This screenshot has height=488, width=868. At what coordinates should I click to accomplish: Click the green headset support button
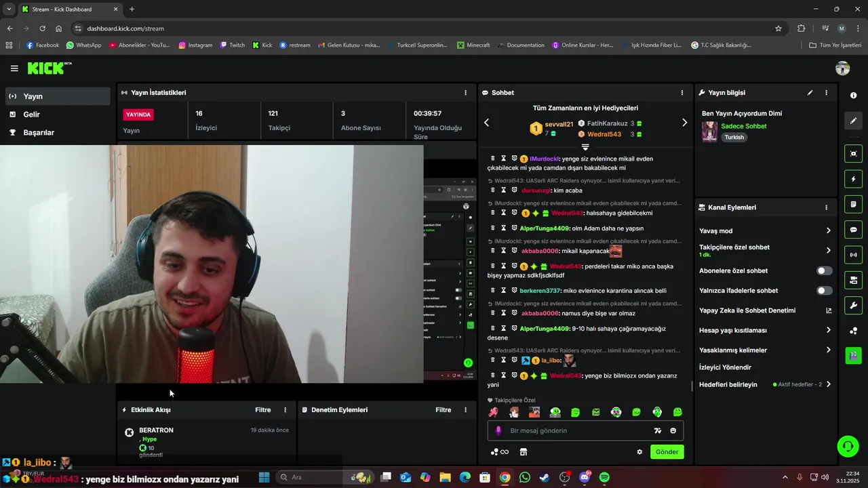(x=848, y=446)
